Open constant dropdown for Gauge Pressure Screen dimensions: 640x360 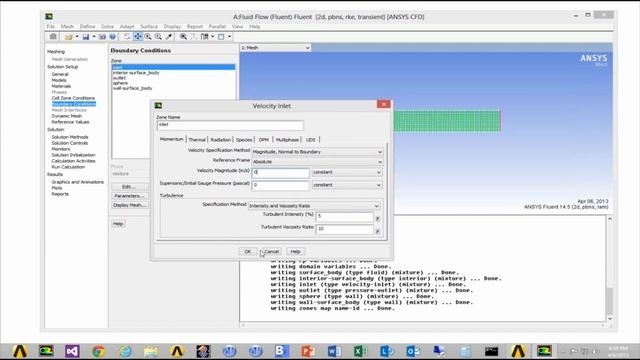pos(347,185)
